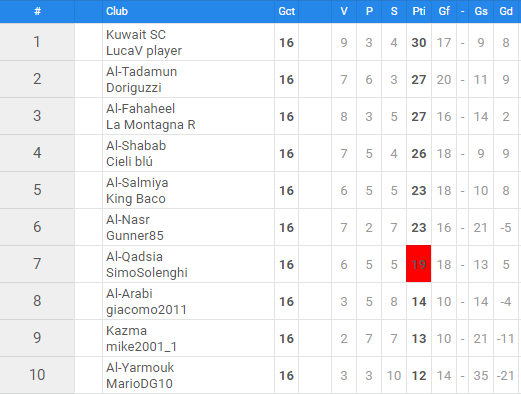Open the Kuwait SC club link
The height and width of the screenshot is (394, 521).
coord(136,35)
